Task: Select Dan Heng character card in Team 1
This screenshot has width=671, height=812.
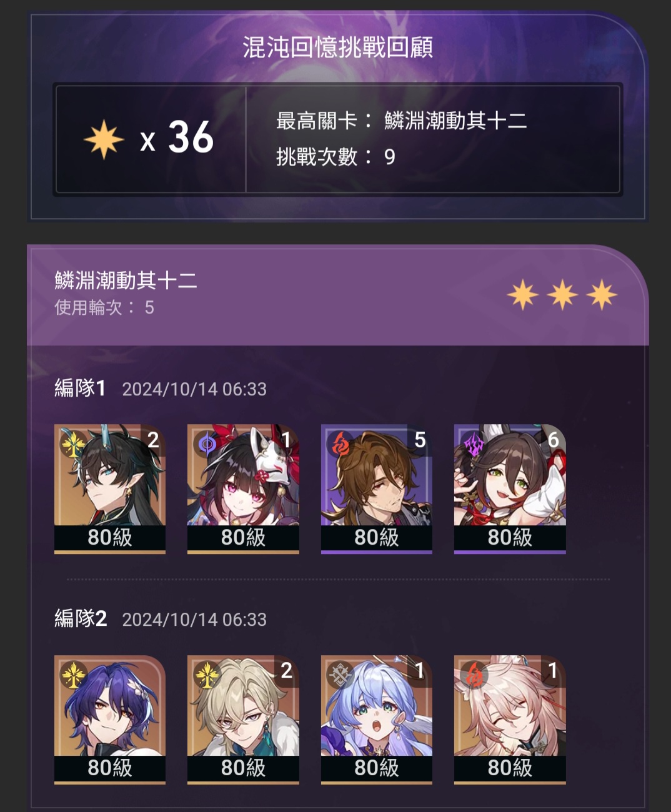Action: [x=110, y=489]
